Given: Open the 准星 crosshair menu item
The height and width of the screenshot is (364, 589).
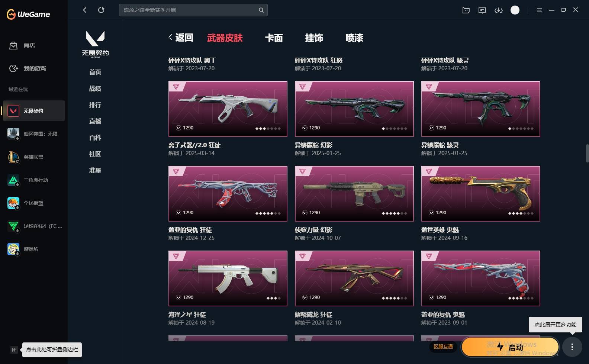Looking at the screenshot, I should (95, 170).
